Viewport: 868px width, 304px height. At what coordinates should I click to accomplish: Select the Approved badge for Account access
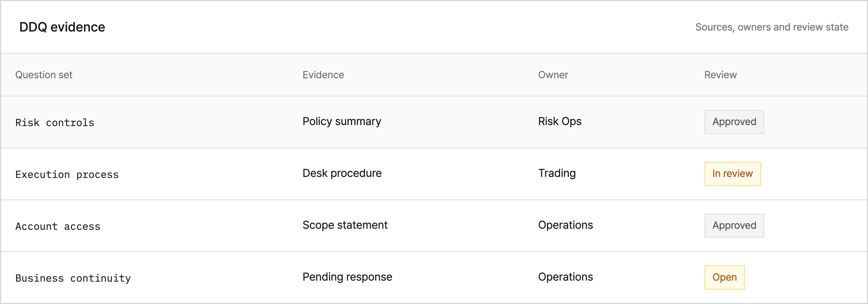point(734,226)
